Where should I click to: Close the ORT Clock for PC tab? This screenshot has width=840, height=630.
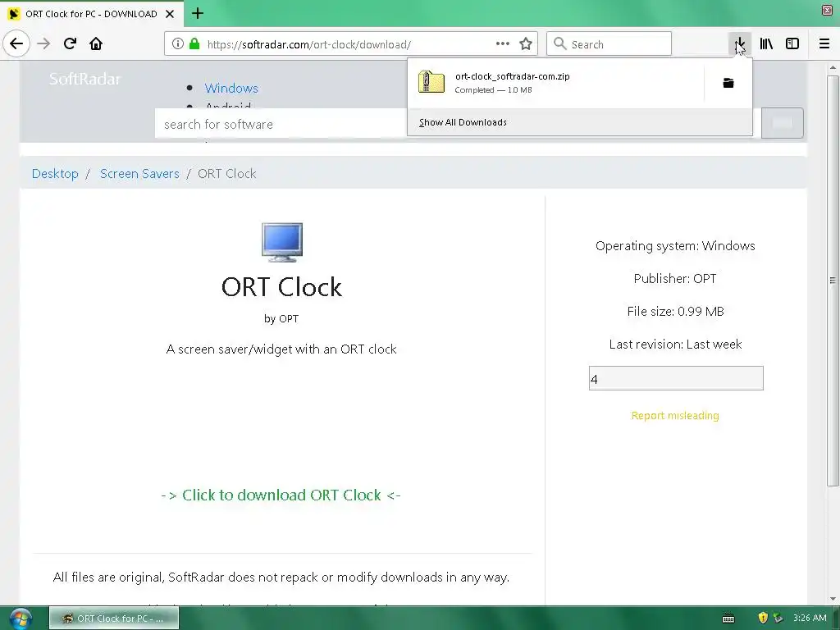coord(170,14)
